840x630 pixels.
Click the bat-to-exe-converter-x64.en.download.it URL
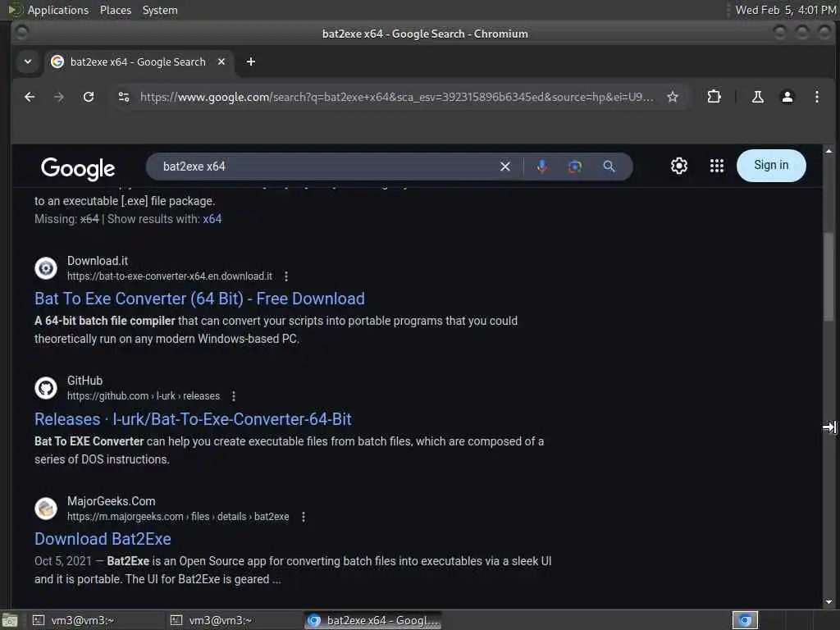(169, 276)
